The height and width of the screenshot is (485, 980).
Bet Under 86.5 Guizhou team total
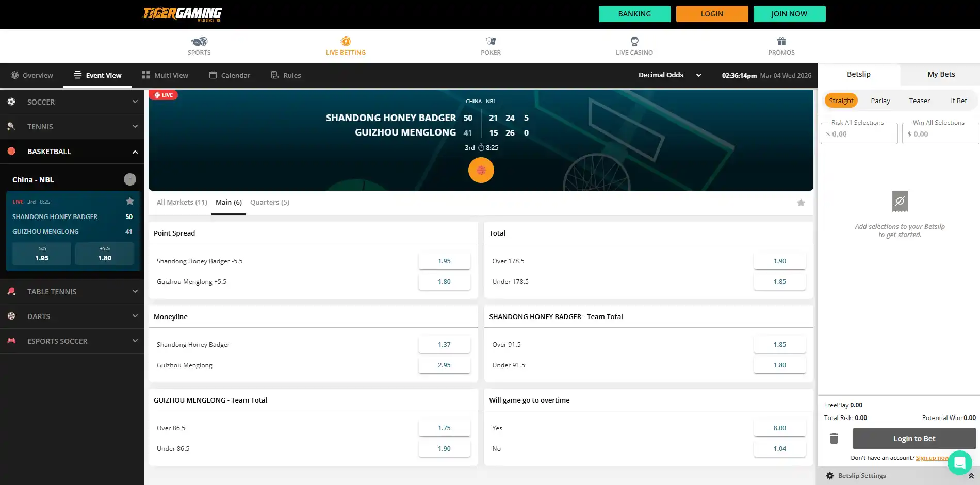click(444, 448)
